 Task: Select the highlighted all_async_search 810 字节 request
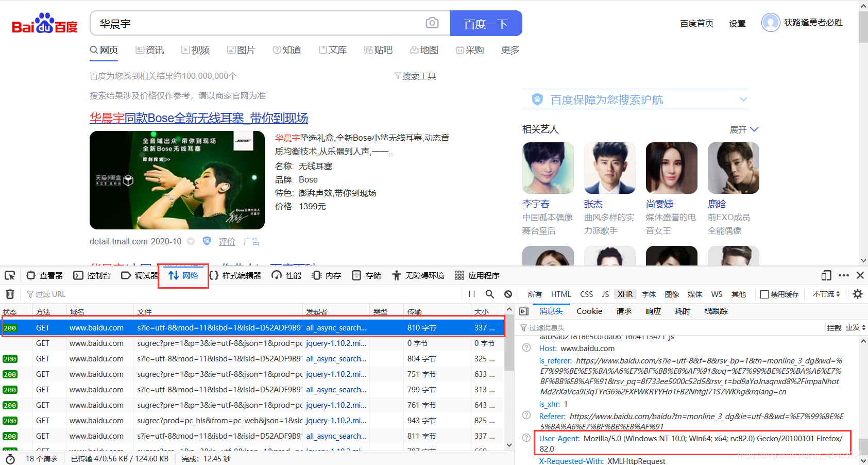(x=252, y=327)
